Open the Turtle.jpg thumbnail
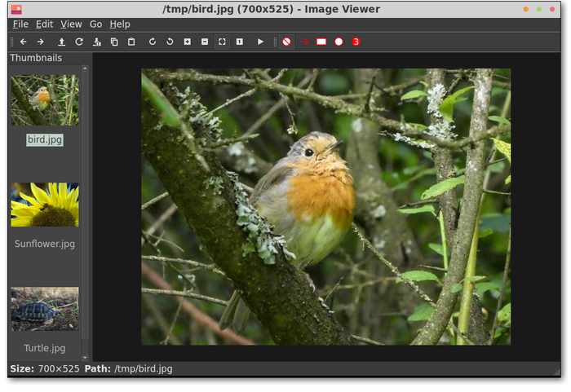 tap(45, 309)
